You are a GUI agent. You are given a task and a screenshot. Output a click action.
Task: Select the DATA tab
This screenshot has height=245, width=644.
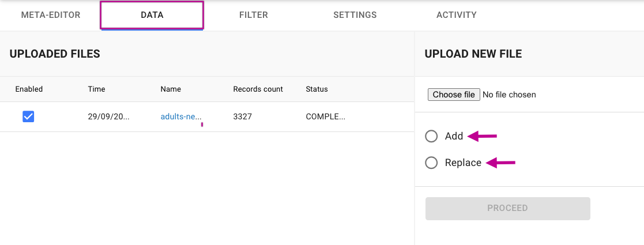(x=152, y=15)
